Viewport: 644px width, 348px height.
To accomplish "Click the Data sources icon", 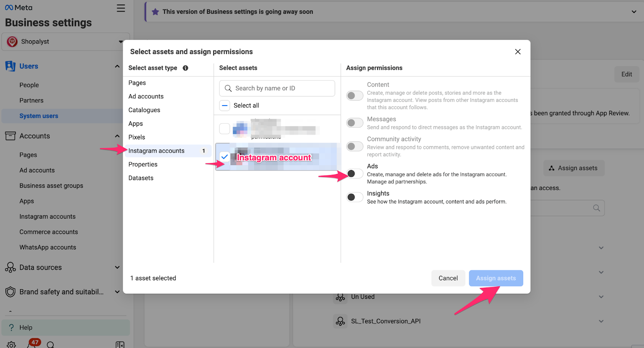I will (10, 267).
